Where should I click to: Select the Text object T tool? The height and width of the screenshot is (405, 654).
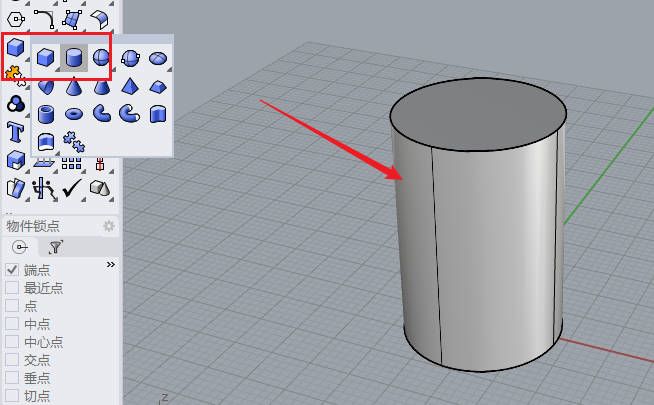pos(15,132)
